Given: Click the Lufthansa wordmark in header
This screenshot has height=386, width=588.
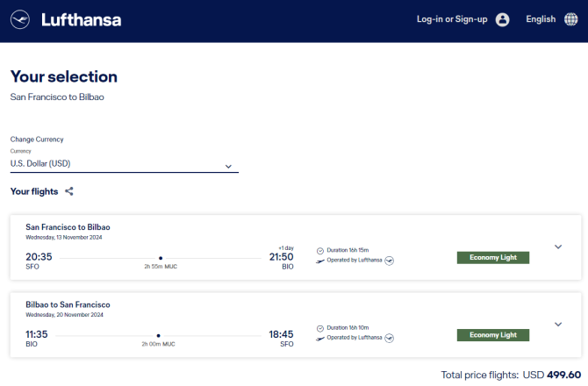Looking at the screenshot, I should click(82, 20).
